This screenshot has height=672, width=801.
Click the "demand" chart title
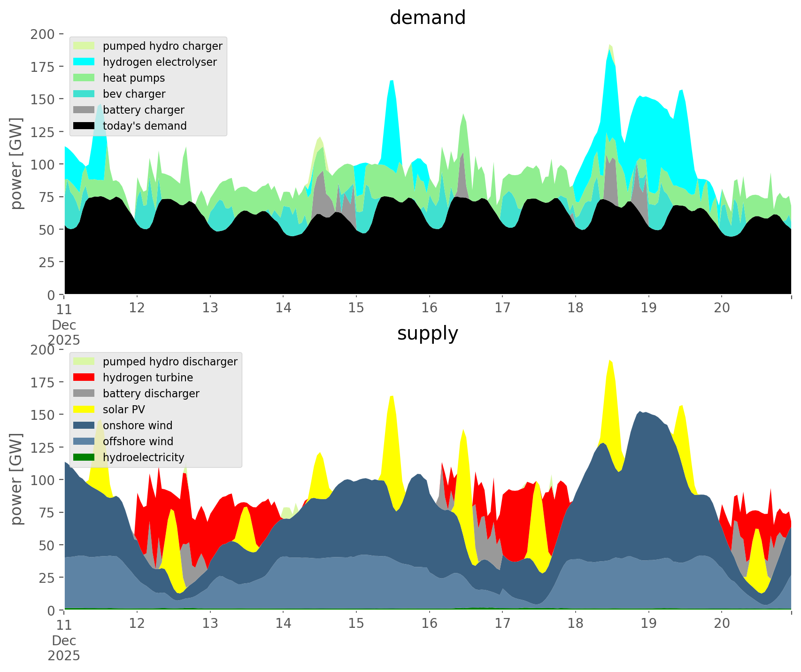click(x=427, y=18)
